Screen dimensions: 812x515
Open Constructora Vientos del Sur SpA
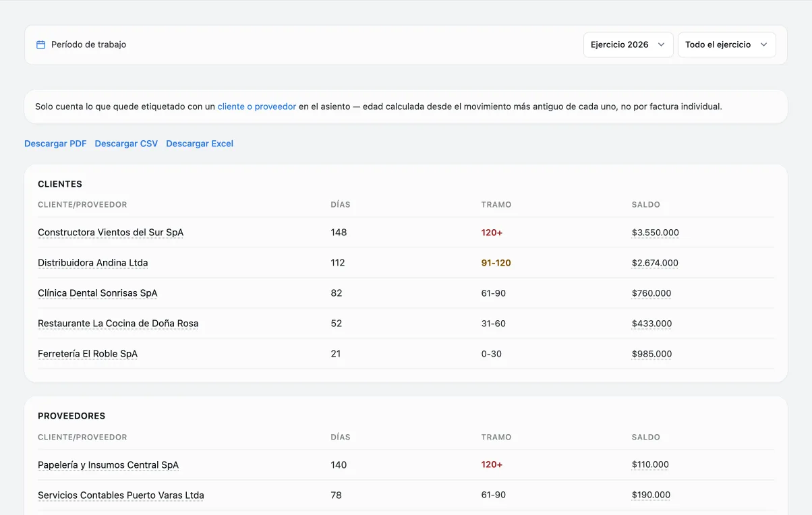(111, 233)
